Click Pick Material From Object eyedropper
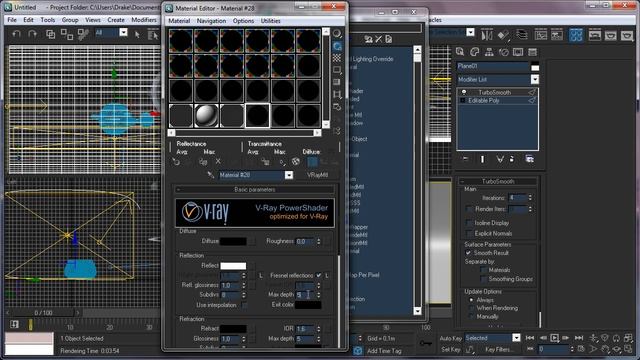This screenshot has height=360, width=640. pyautogui.click(x=211, y=175)
